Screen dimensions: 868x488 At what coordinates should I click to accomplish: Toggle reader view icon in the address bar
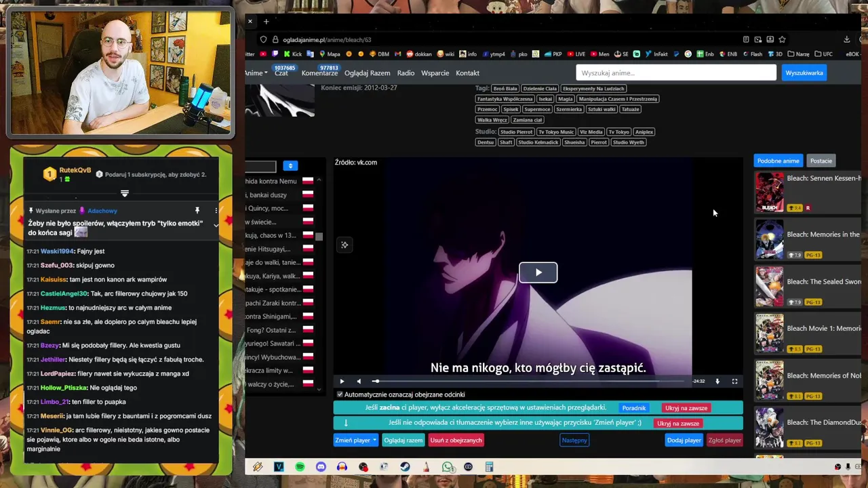point(746,39)
